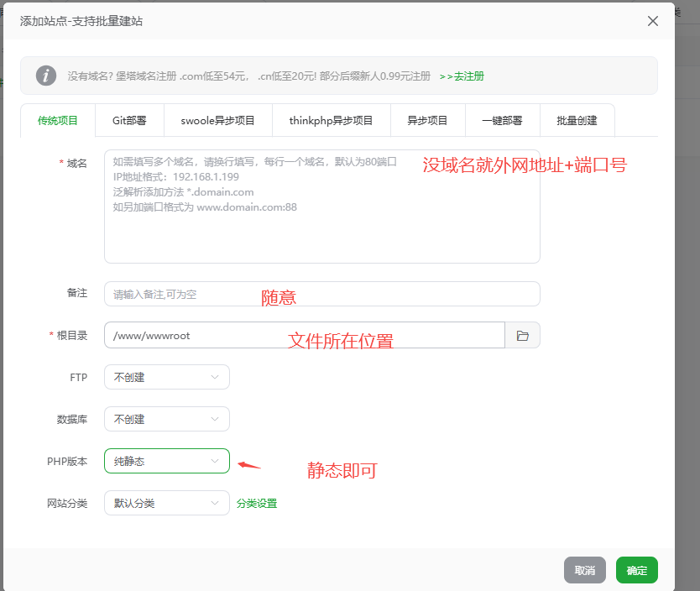Screen dimensions: 700x591
Task: Click the PHP版本 label
Action: pyautogui.click(x=67, y=462)
